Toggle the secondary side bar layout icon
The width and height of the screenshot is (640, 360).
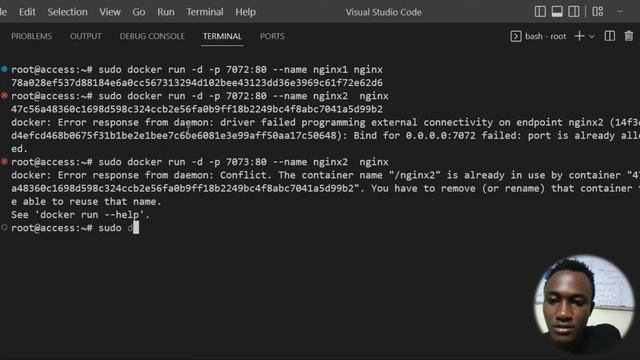[x=573, y=11]
